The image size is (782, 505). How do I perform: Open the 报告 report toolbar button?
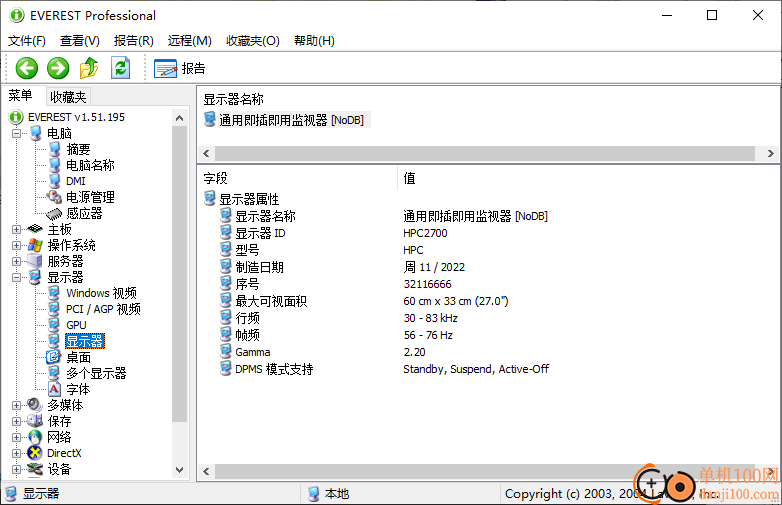coord(180,68)
